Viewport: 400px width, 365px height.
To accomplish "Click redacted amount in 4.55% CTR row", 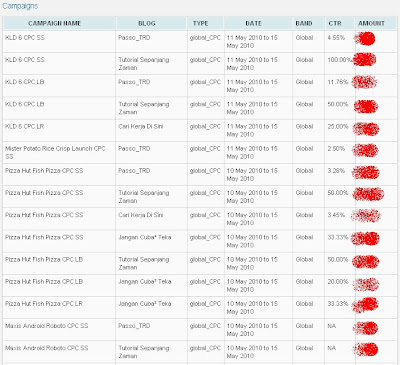I will [x=365, y=39].
